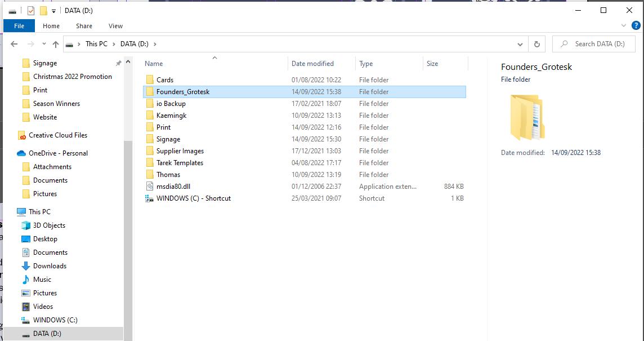The image size is (644, 341).
Task: Open the View ribbon tab
Action: pyautogui.click(x=115, y=26)
